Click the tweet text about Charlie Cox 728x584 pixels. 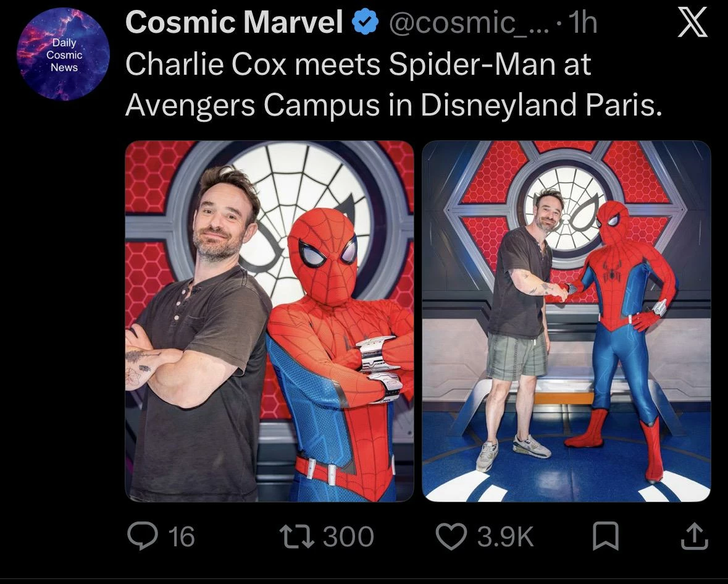[394, 84]
